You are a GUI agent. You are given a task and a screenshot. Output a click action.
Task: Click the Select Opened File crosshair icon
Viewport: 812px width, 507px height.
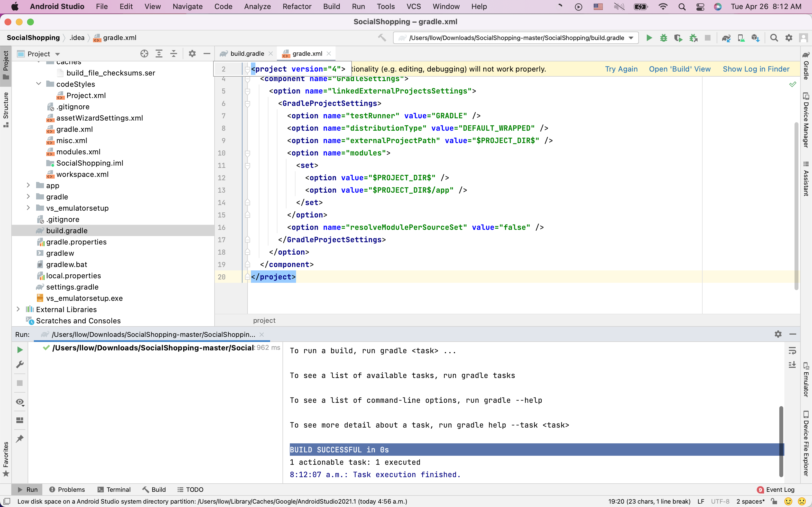[x=144, y=54]
